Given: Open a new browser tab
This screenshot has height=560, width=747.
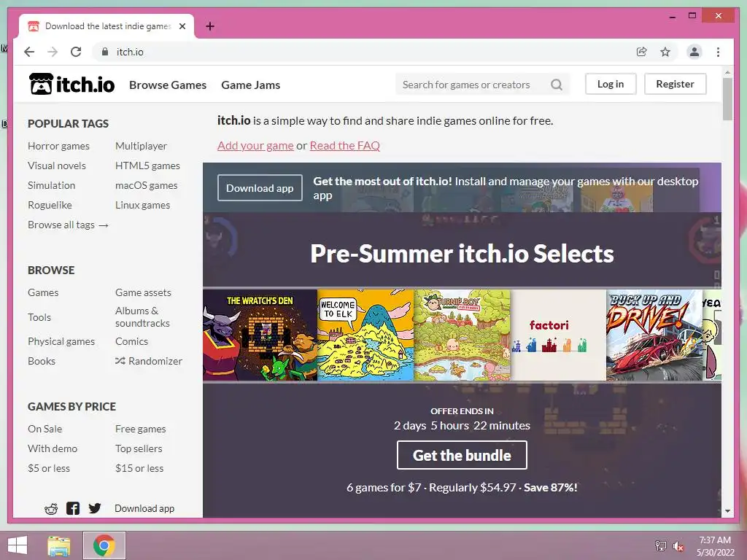Looking at the screenshot, I should (209, 26).
